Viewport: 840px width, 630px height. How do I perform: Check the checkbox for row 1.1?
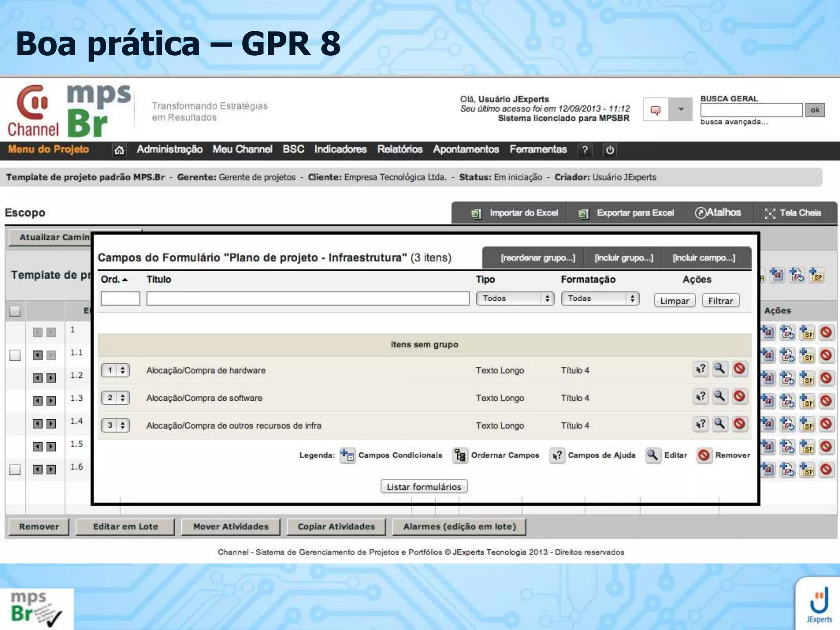[x=15, y=355]
